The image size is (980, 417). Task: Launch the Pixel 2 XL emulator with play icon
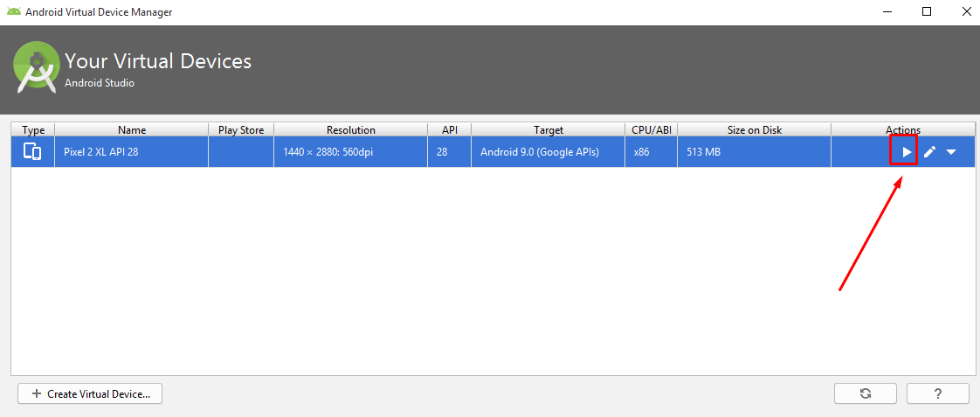pyautogui.click(x=906, y=152)
